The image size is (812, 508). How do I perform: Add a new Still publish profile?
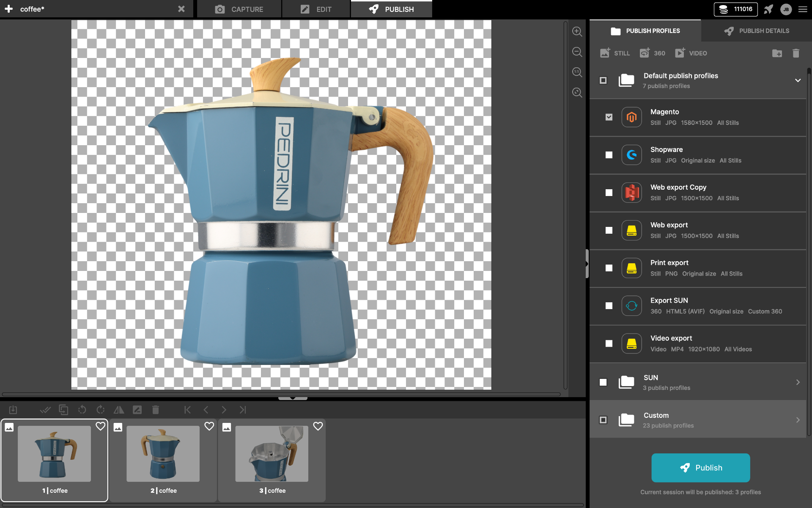coord(615,53)
